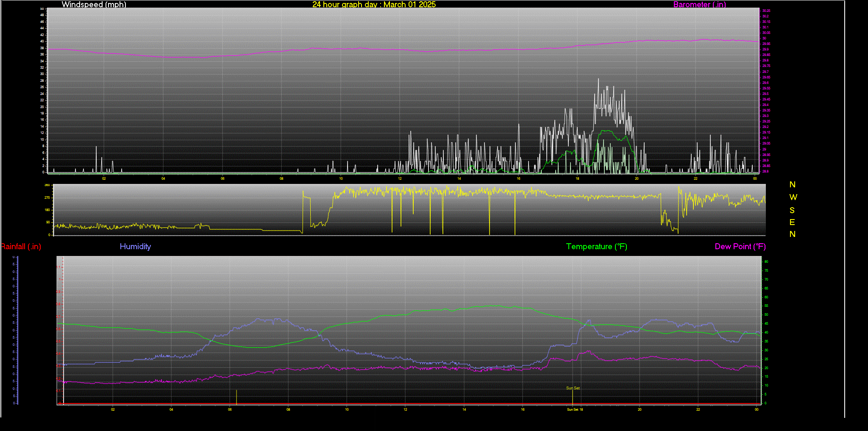Click the '180' value on wind direction axis
This screenshot has height=431, width=868.
pyautogui.click(x=47, y=210)
